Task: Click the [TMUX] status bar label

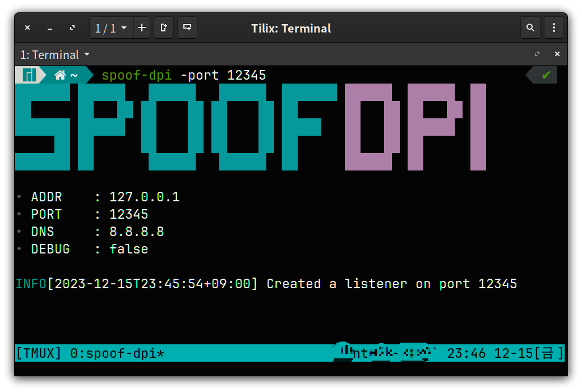Action: [x=39, y=353]
